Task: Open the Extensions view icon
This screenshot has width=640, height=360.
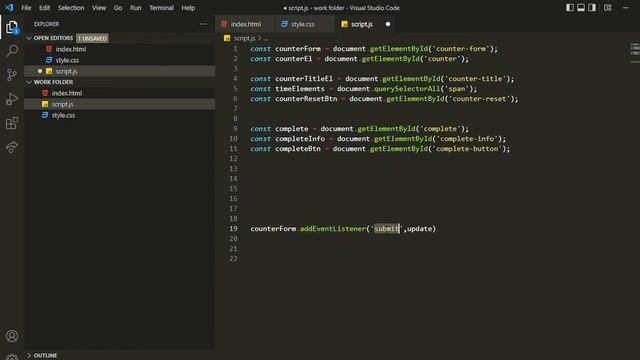Action: tap(12, 123)
